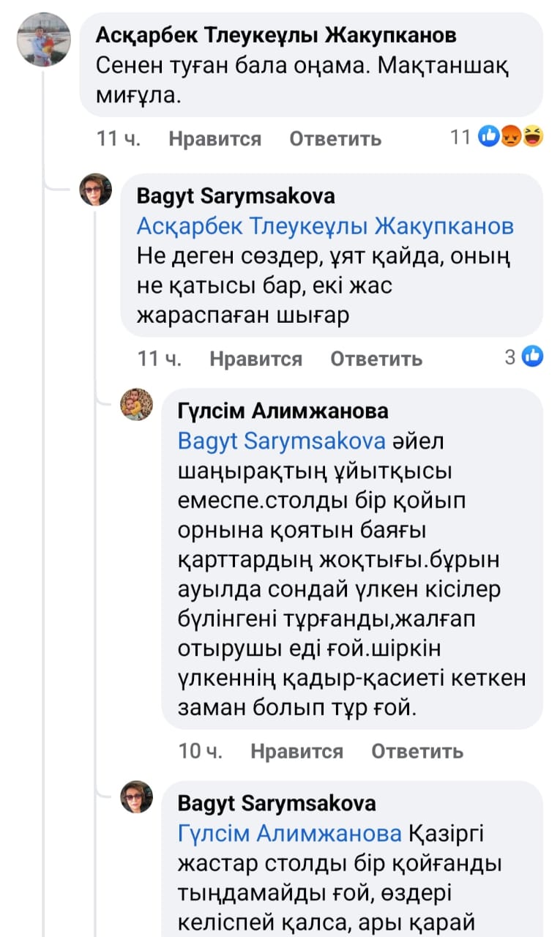Tap mentioned Гүлсім Алимжанова in last reply
This screenshot has width=560, height=937.
(x=290, y=833)
